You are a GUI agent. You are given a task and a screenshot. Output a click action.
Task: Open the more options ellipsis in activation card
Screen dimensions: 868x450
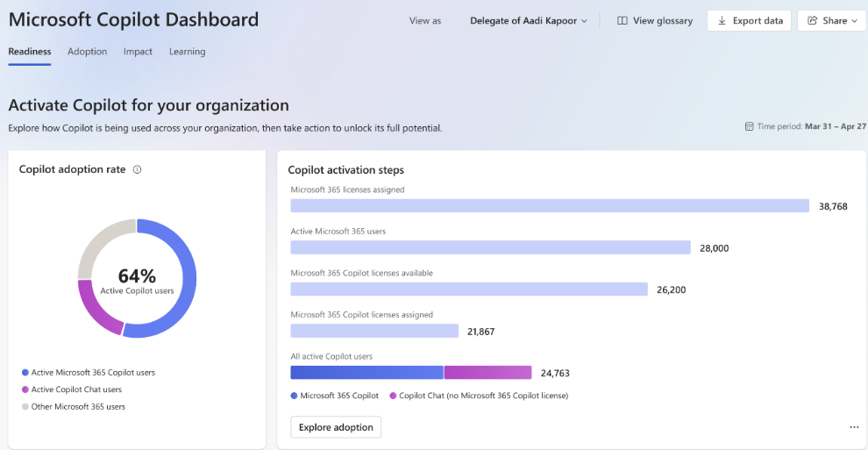[x=854, y=427]
